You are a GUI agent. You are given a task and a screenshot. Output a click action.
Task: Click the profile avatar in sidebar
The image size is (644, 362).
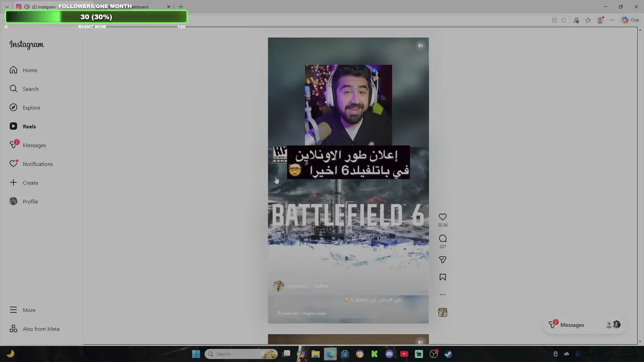tap(14, 202)
